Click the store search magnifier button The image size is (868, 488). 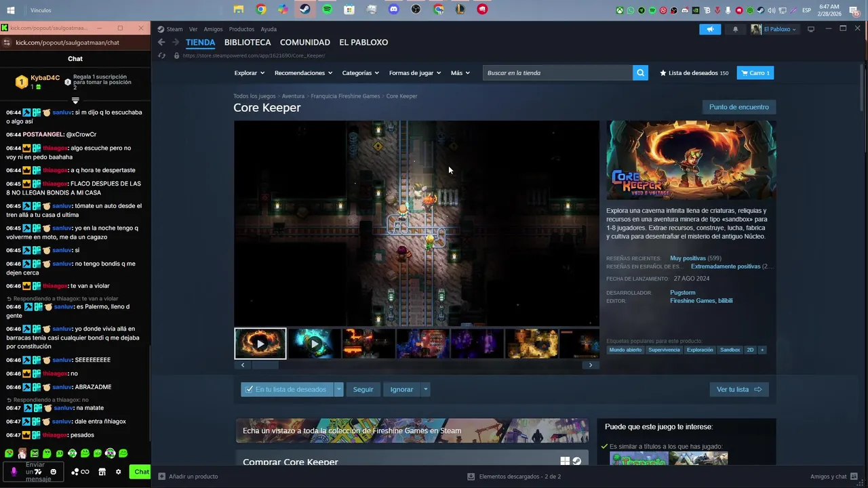click(x=640, y=73)
